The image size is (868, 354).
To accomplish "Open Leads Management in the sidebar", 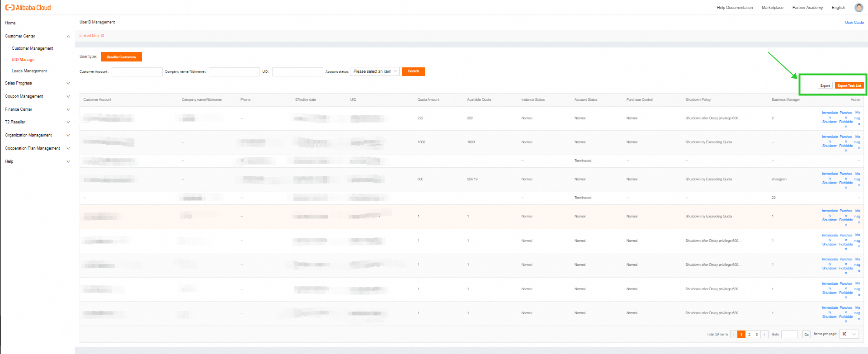I will pyautogui.click(x=29, y=71).
